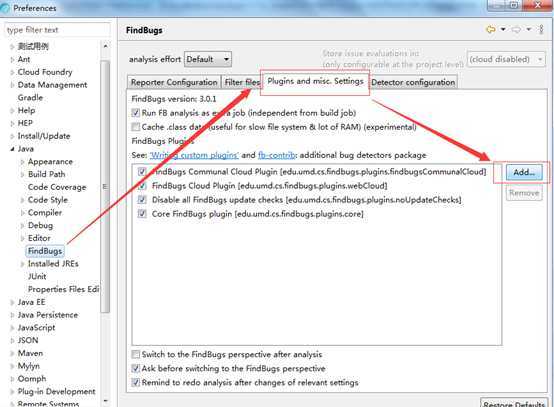Screen dimensions: 554x407
Task: Select JUnit preferences item
Action: [x=37, y=277]
